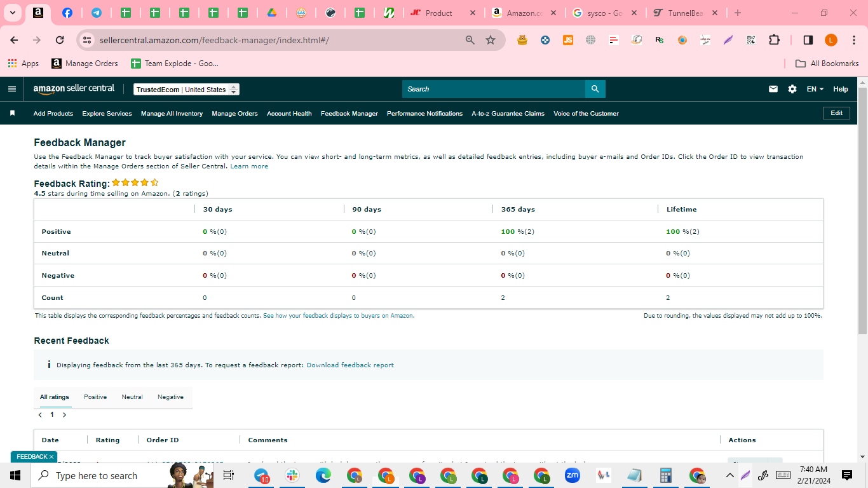Show hidden system tray icons chevron
868x488 pixels.
(730, 475)
